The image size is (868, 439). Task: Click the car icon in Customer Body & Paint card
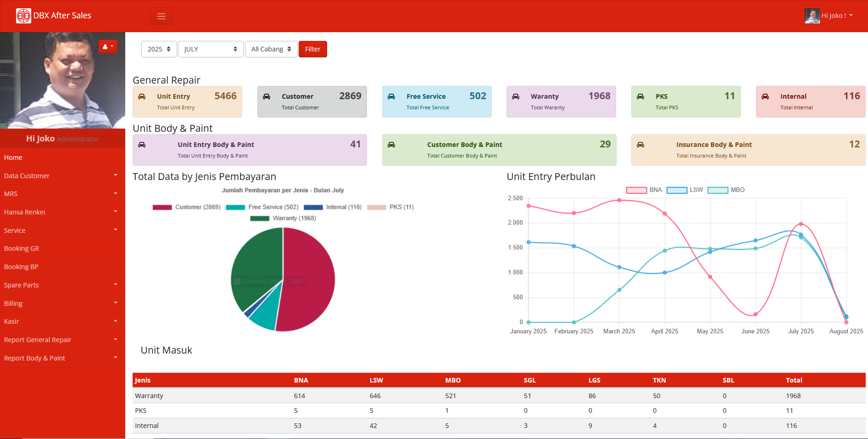391,145
